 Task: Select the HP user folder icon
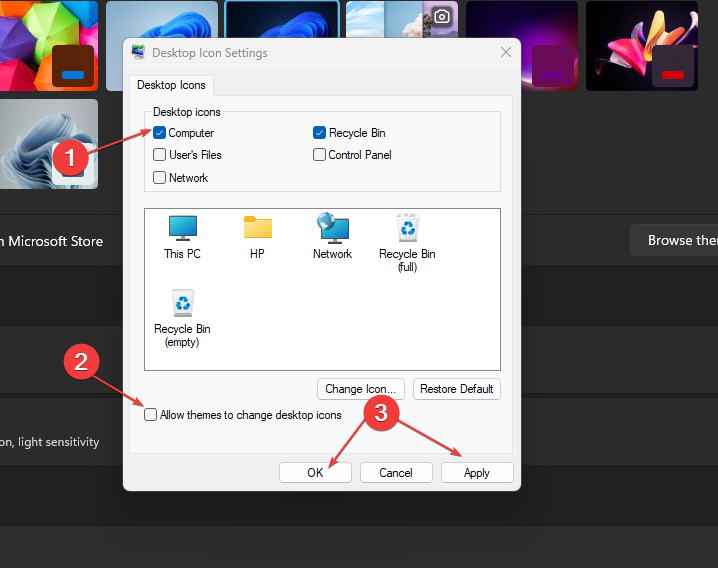pyautogui.click(x=257, y=237)
